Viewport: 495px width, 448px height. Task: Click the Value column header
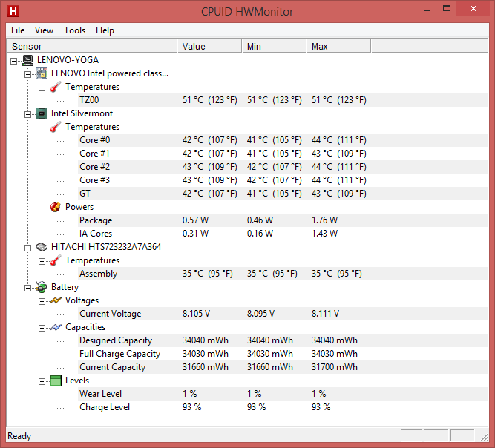(210, 47)
